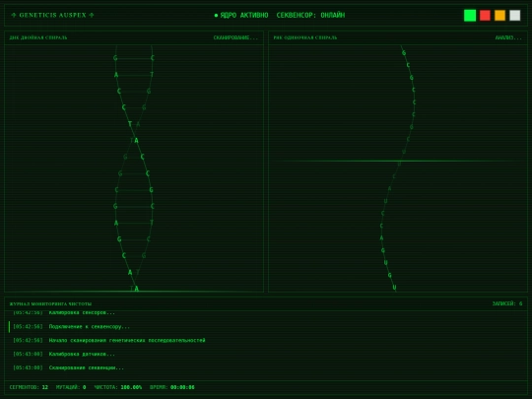
Task: Click the РНК ОДИНОЧНАЯ СПИРАЛЬ panel header
Action: click(x=305, y=37)
